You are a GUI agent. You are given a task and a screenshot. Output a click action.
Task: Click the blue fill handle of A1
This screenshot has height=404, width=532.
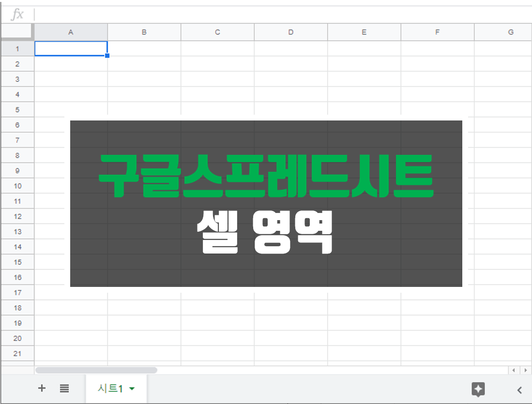pyautogui.click(x=107, y=56)
